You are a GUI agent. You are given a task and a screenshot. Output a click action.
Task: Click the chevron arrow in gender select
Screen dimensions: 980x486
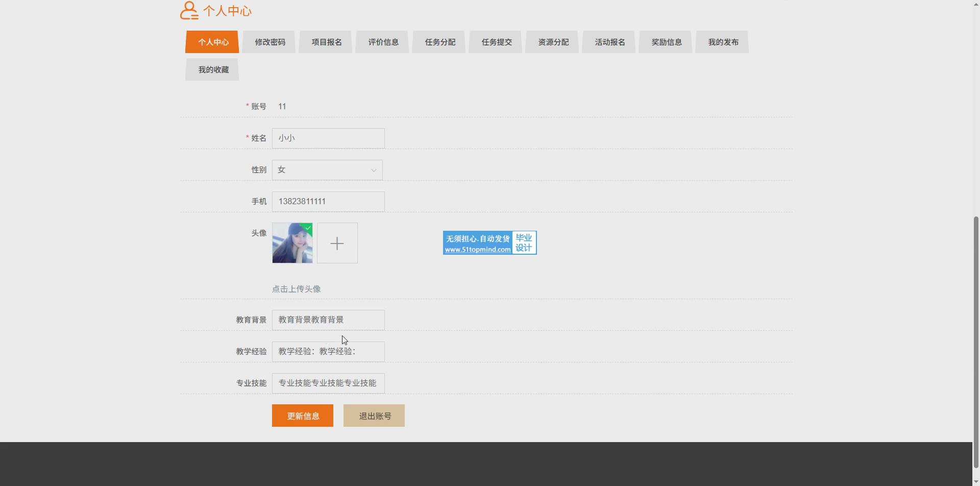coord(374,171)
